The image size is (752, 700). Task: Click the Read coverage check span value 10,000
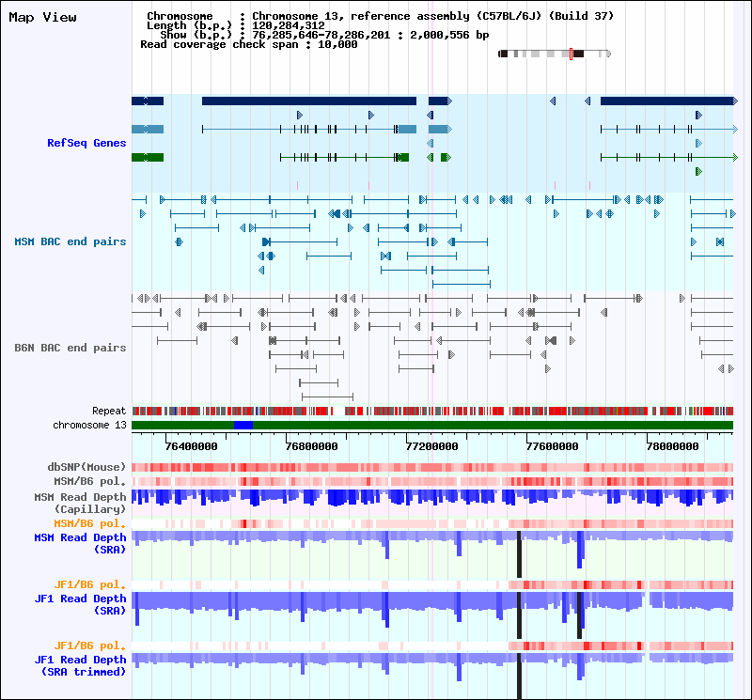[337, 44]
